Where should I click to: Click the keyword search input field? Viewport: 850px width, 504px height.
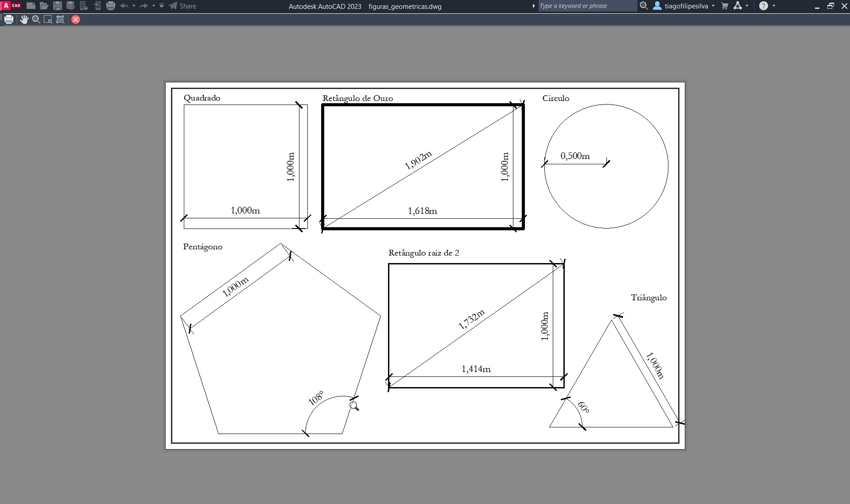[x=587, y=6]
